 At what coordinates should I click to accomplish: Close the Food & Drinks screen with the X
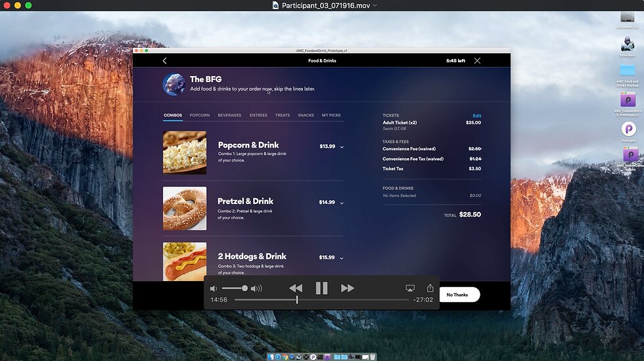[x=477, y=60]
